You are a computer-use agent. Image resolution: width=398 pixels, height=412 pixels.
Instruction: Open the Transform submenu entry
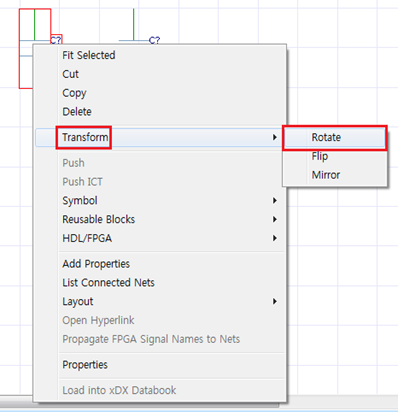click(159, 137)
